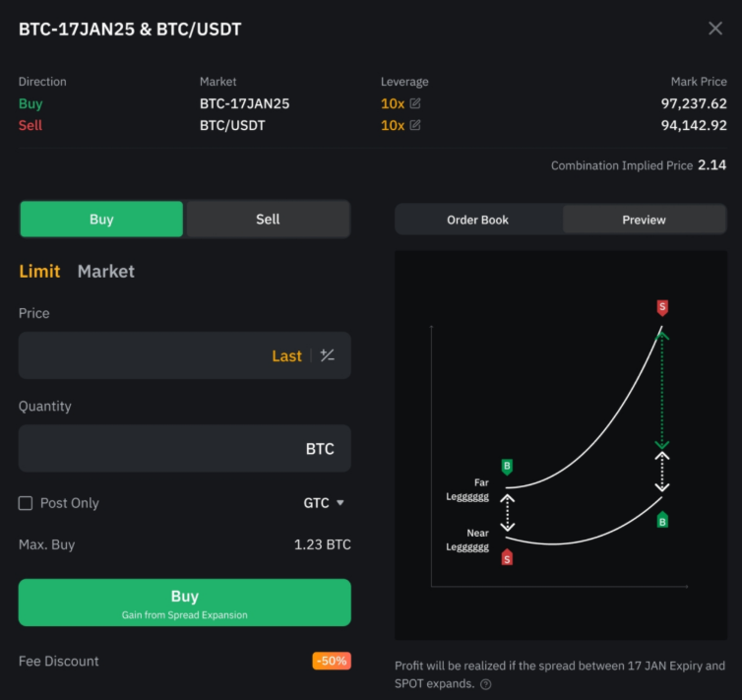Edit leverage for BTC-17JAN25 Buy leg
Image resolution: width=742 pixels, height=700 pixels.
(415, 103)
